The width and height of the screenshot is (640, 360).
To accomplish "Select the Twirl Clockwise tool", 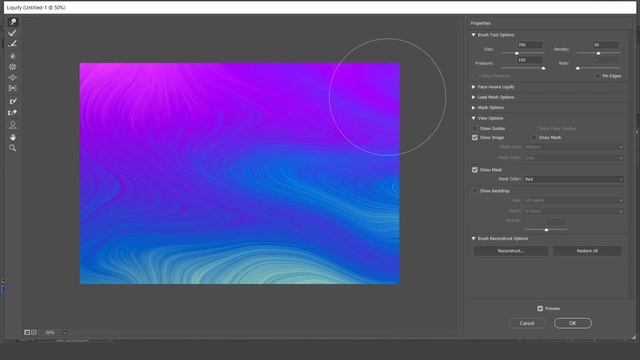I will 13,56.
